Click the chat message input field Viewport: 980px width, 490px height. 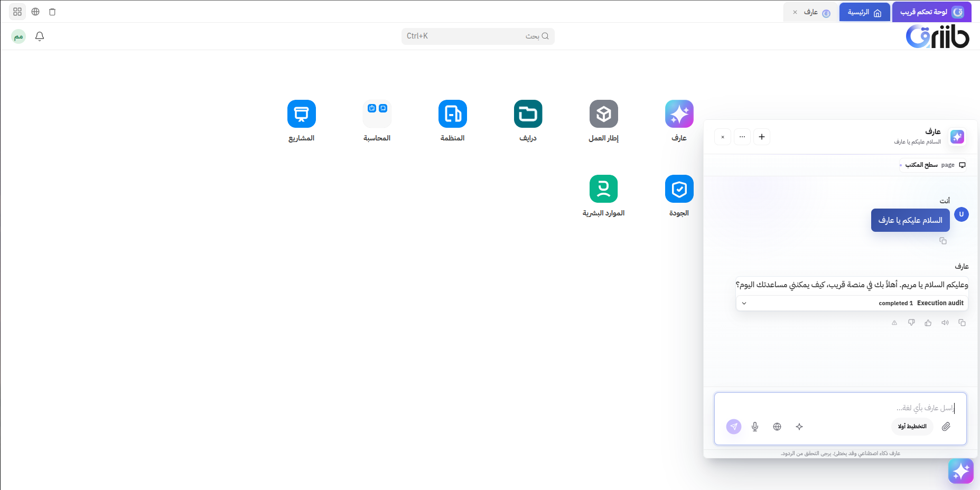841,408
